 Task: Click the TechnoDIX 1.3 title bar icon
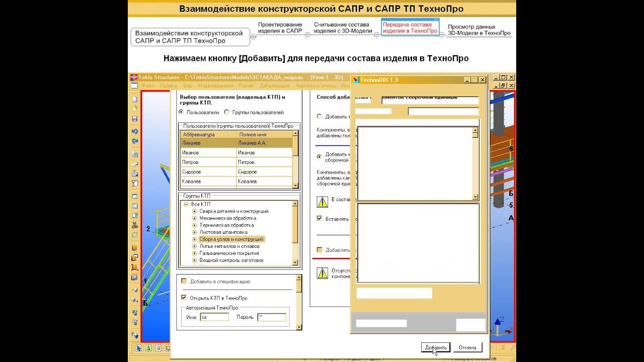pyautogui.click(x=356, y=80)
